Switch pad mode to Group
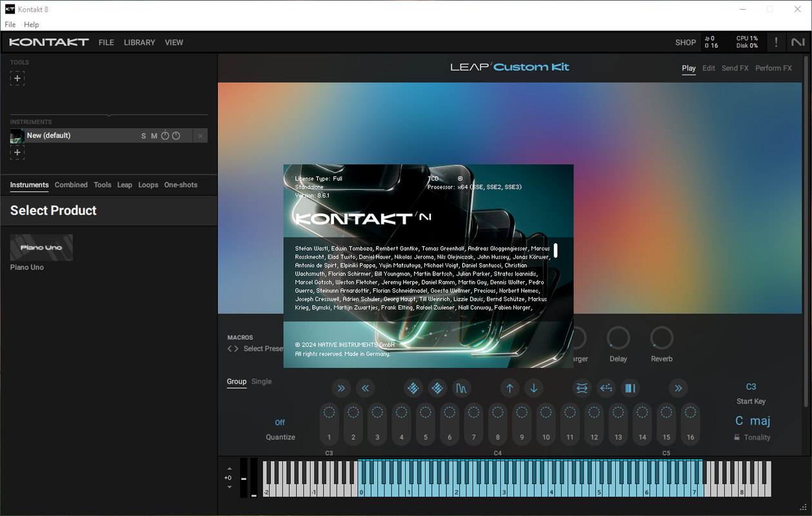 [237, 382]
